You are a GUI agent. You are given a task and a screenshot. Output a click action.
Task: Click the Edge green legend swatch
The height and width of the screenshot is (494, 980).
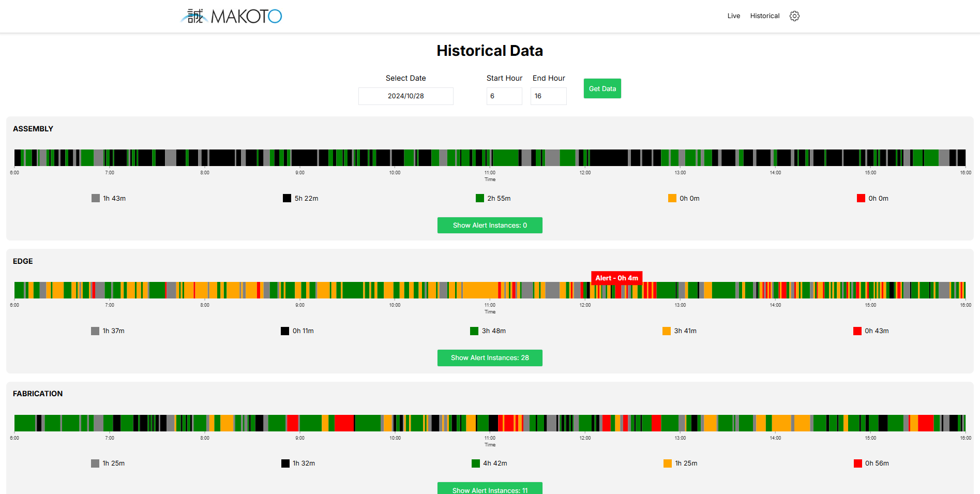pyautogui.click(x=474, y=331)
